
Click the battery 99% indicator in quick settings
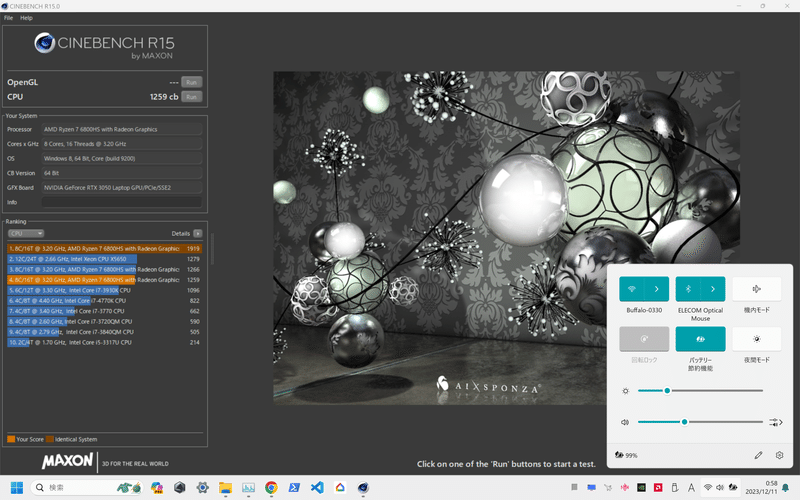626,455
